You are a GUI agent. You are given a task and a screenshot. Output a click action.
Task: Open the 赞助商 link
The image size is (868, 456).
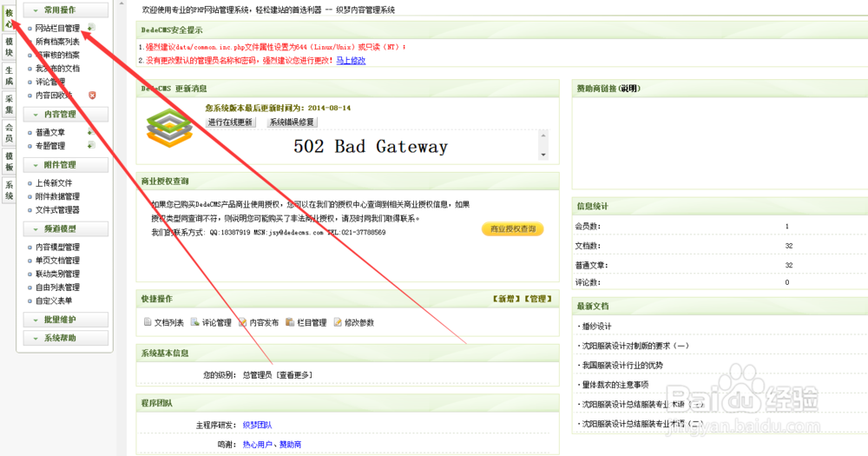290,445
